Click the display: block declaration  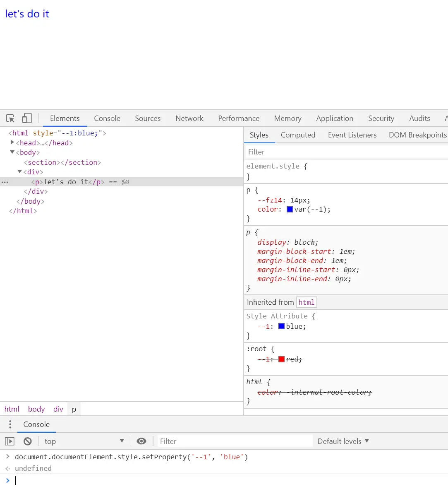288,242
